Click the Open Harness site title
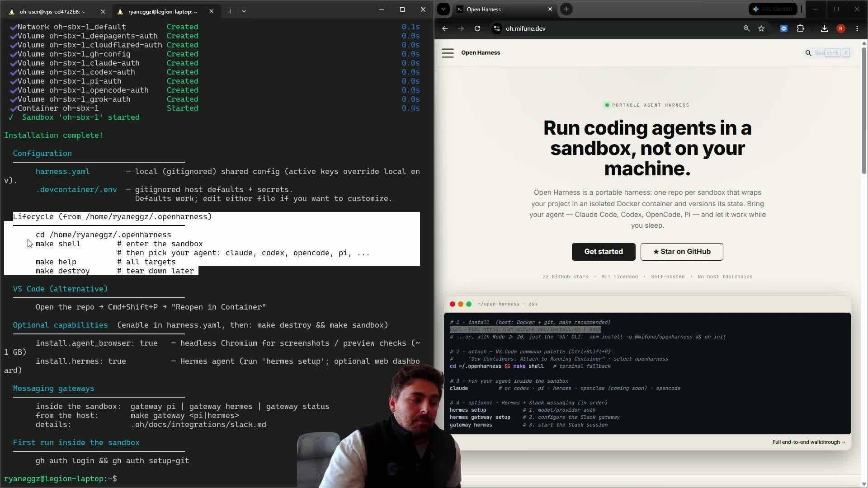The height and width of the screenshot is (488, 868). (481, 53)
